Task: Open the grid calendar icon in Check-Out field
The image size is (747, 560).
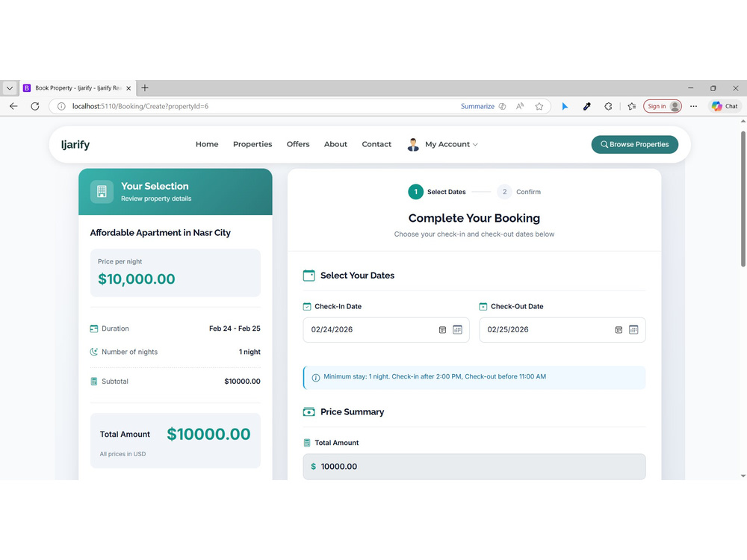Action: (x=633, y=329)
